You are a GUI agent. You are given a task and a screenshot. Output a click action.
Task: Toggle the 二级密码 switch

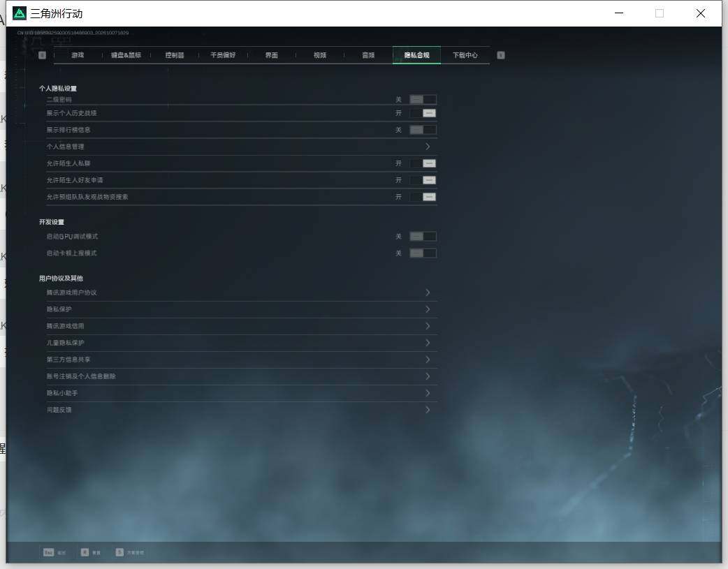(x=423, y=99)
